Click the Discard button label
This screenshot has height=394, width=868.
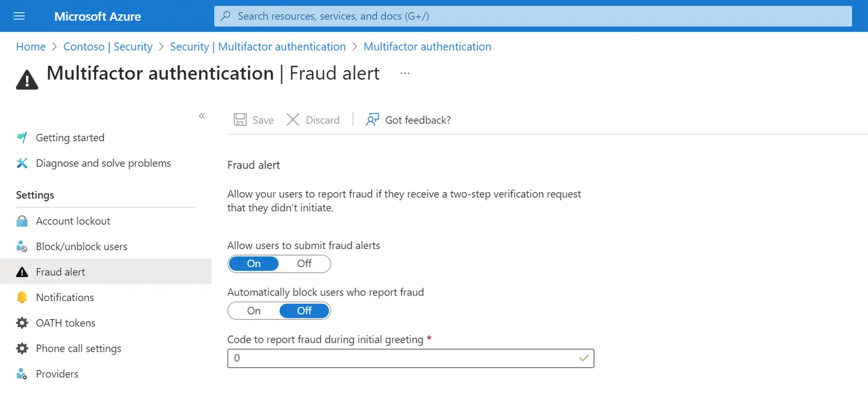pos(322,120)
